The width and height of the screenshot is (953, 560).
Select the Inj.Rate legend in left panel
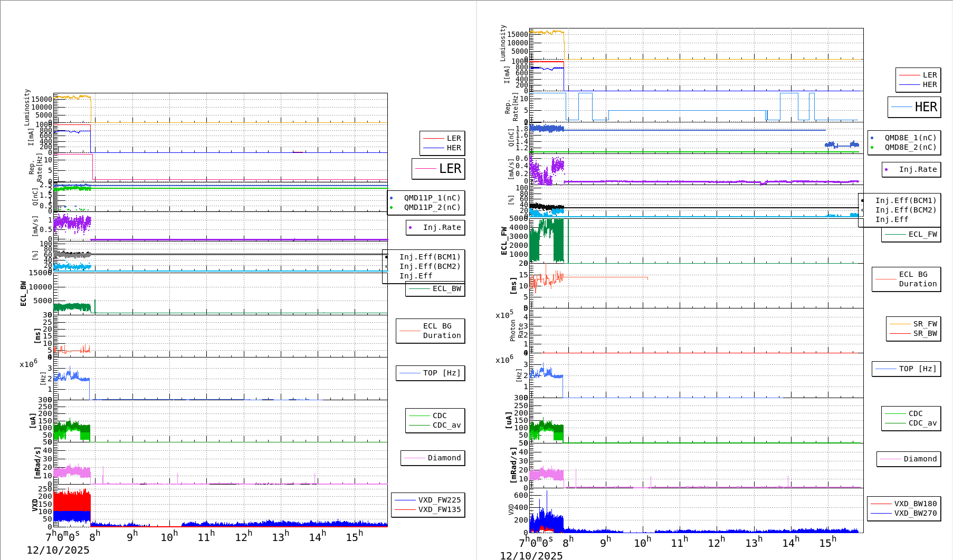[x=441, y=227]
